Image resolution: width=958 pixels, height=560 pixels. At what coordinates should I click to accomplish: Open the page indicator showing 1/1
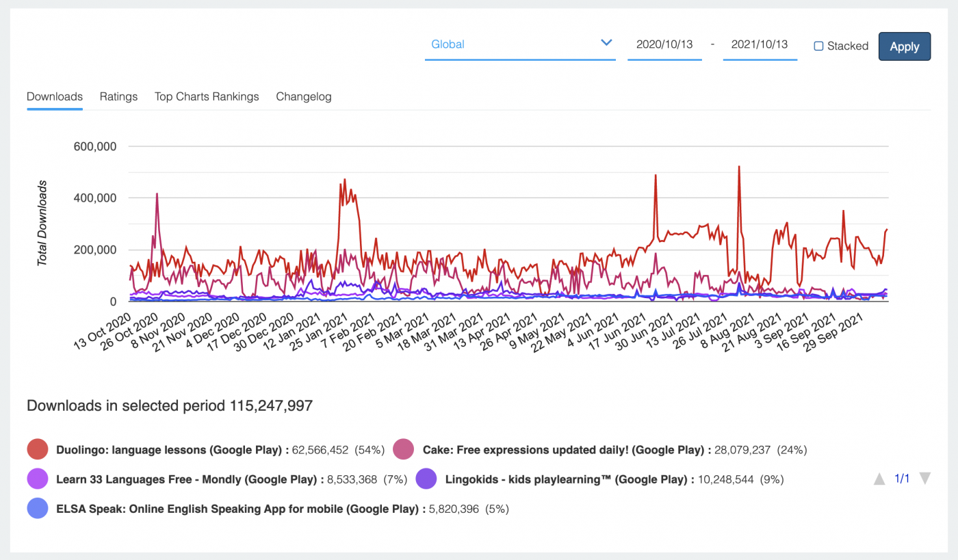point(902,479)
